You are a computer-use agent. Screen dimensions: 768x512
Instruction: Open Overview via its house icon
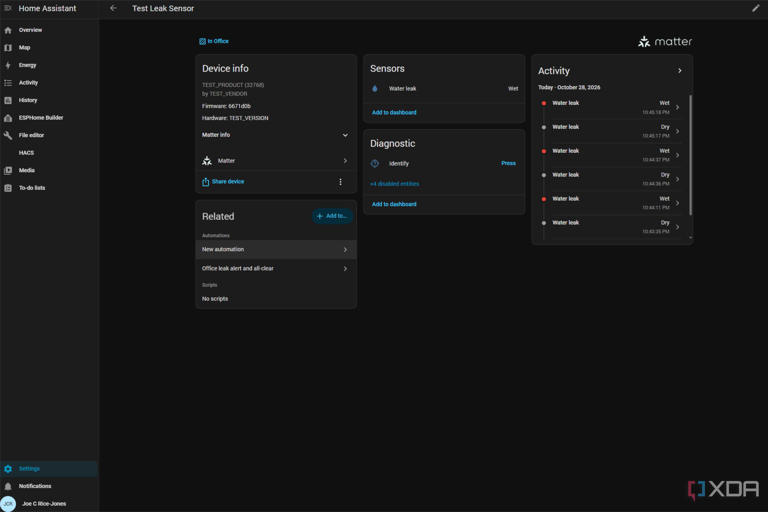(8, 30)
